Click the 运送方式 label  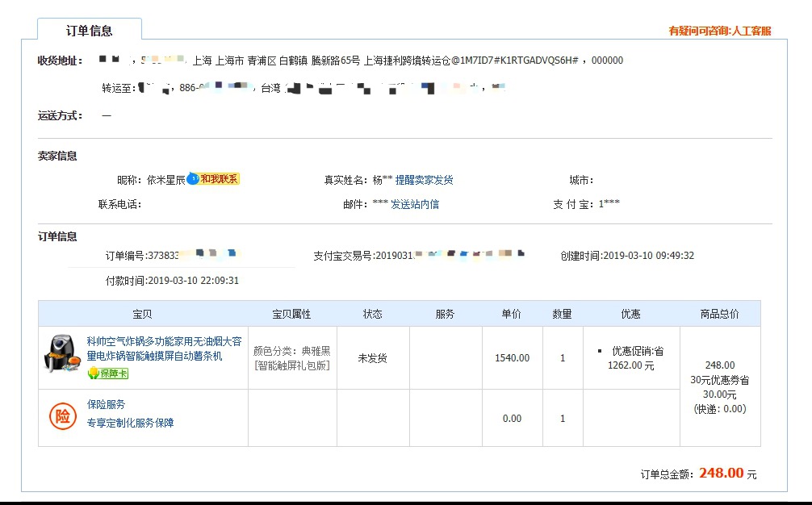(60, 115)
